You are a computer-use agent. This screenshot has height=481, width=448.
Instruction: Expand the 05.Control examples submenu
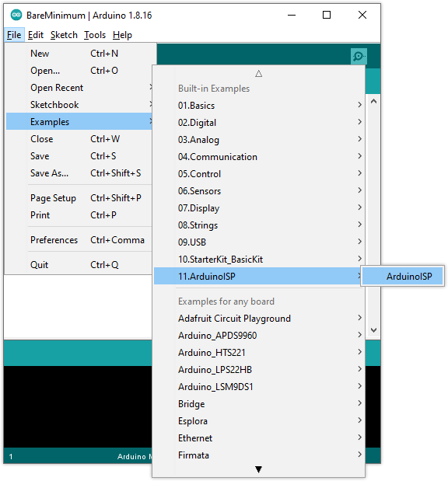click(258, 174)
